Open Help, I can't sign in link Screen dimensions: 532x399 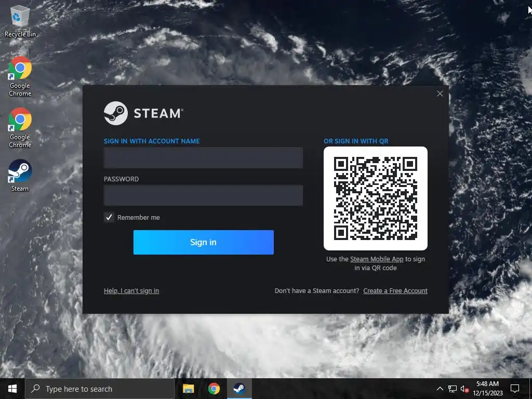pos(131,291)
